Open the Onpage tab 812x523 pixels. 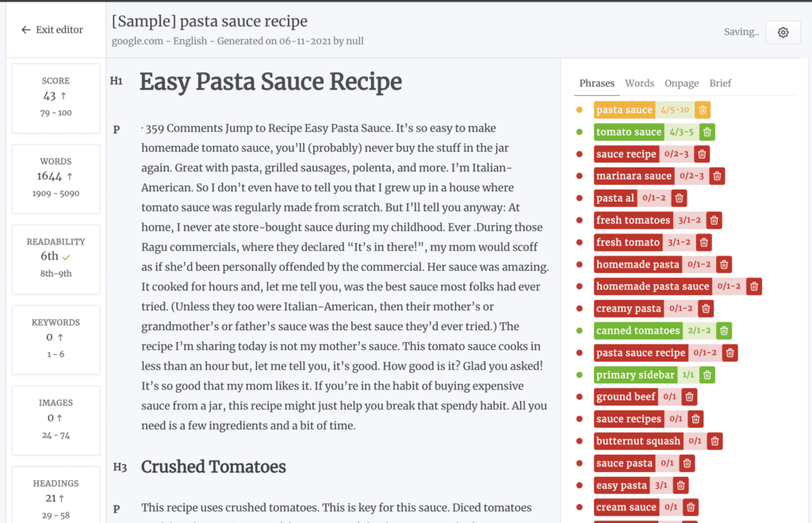coord(681,83)
